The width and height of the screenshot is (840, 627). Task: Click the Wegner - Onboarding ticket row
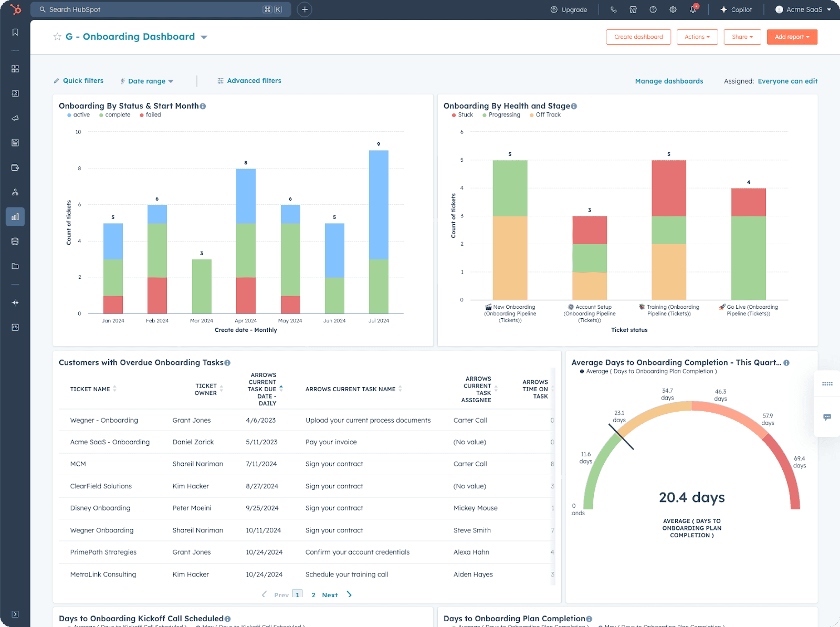click(307, 420)
